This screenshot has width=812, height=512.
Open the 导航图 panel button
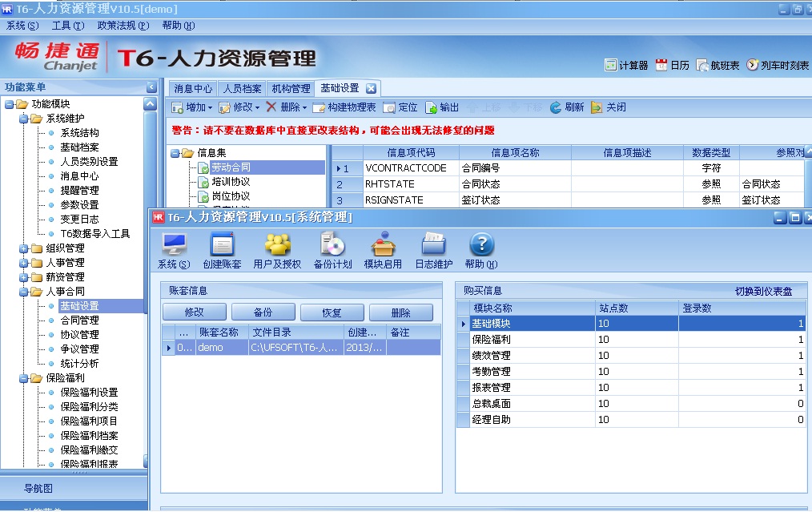click(x=74, y=488)
